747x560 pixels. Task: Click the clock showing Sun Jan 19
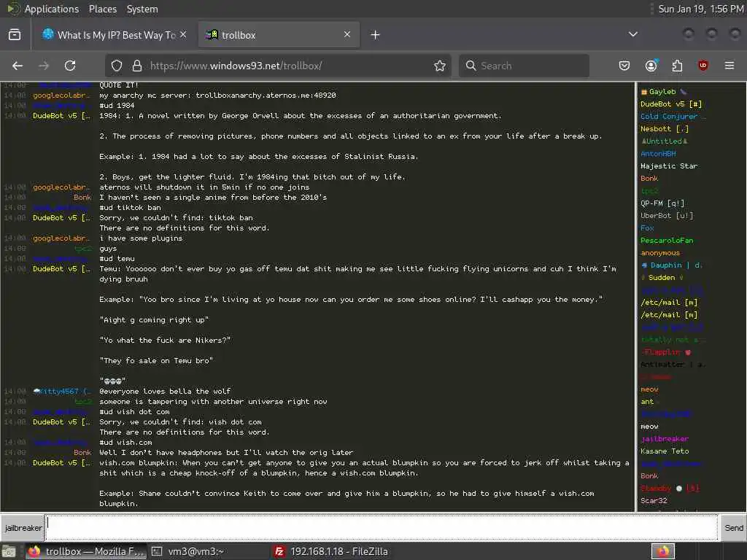pos(701,9)
